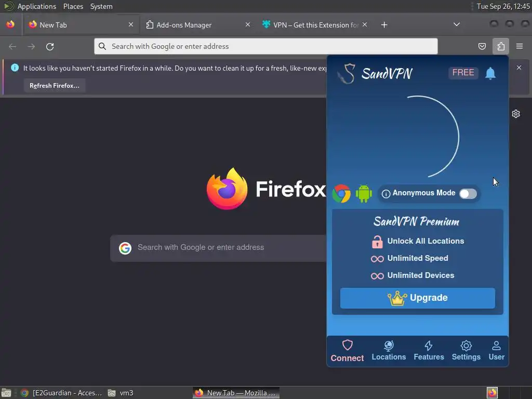532x399 pixels.
Task: Switch to the VPN extension tab
Action: pyautogui.click(x=314, y=25)
